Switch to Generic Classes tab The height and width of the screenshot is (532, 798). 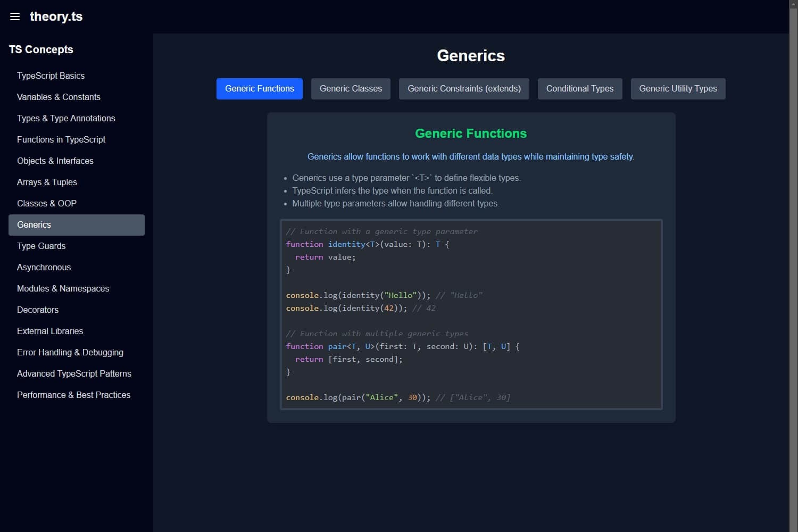point(351,89)
